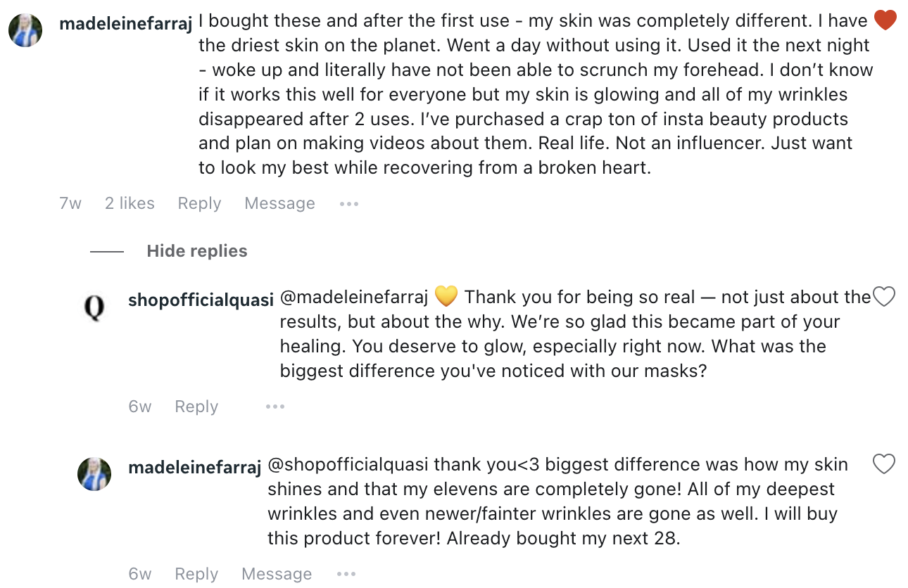Open more options on the last reply
908x588 pixels.
pyautogui.click(x=346, y=574)
